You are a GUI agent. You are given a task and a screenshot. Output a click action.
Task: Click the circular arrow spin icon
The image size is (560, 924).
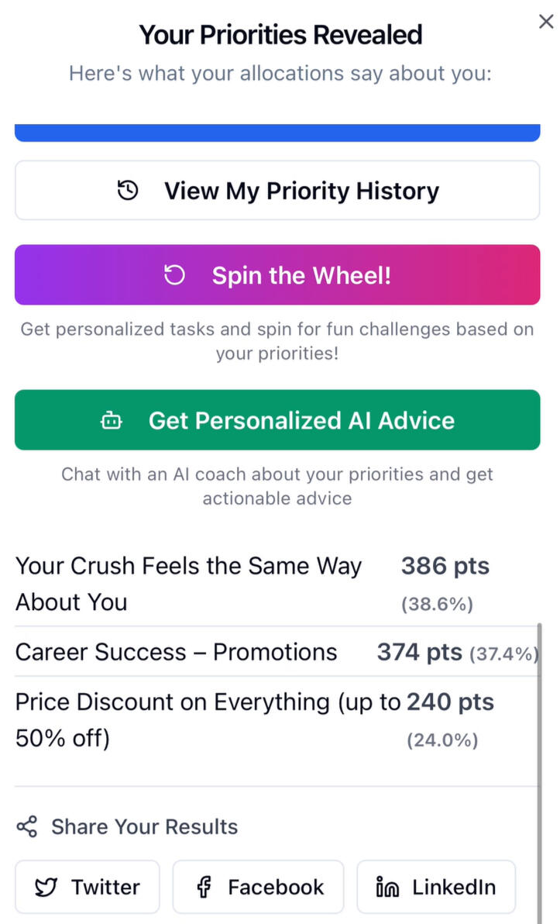tap(175, 275)
